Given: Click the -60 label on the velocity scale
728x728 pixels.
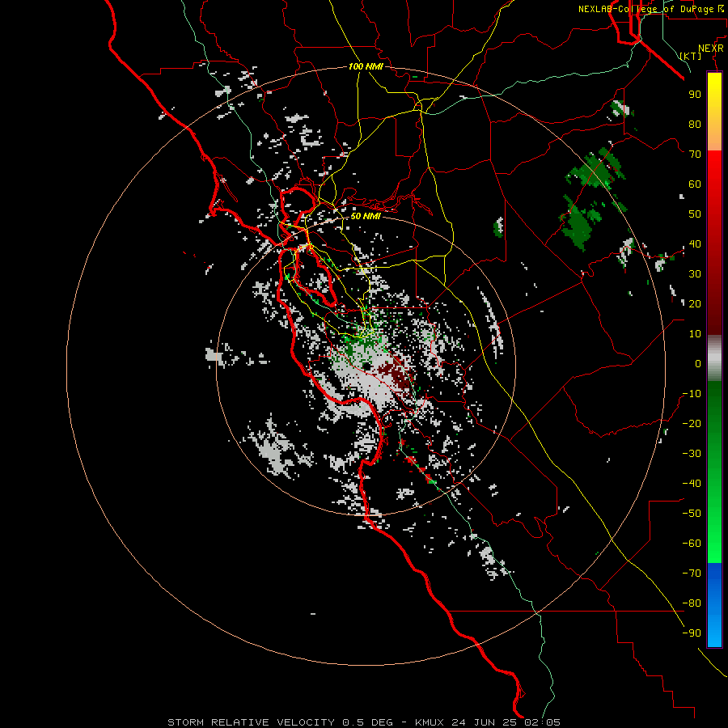Looking at the screenshot, I should [x=692, y=544].
